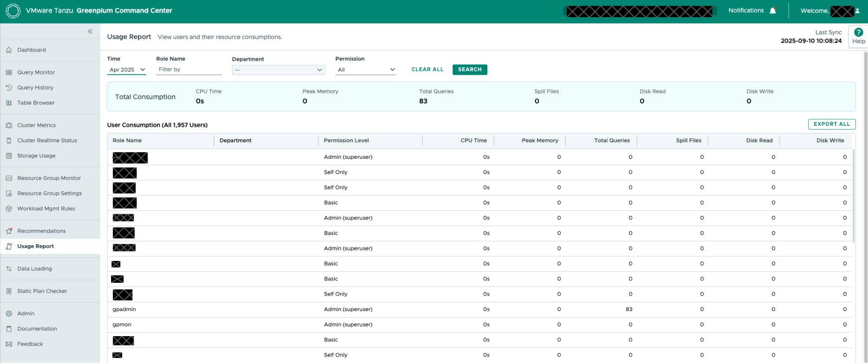Click the Feedback envelope icon
Screen dimensions: 868x364
click(9, 344)
